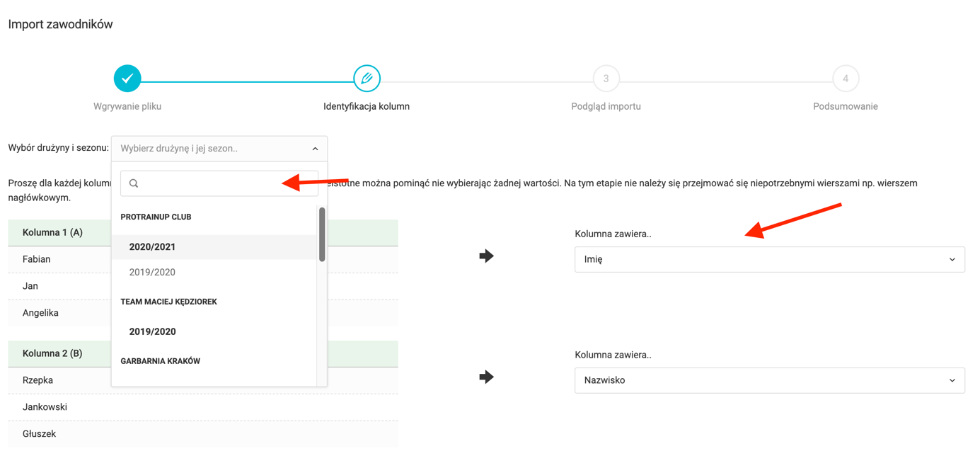Select season 2019/2020 under ProTrainUp Club

(x=152, y=273)
